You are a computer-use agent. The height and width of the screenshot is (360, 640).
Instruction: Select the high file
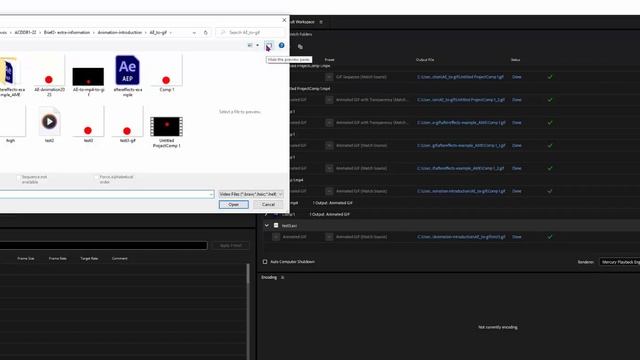[11, 124]
